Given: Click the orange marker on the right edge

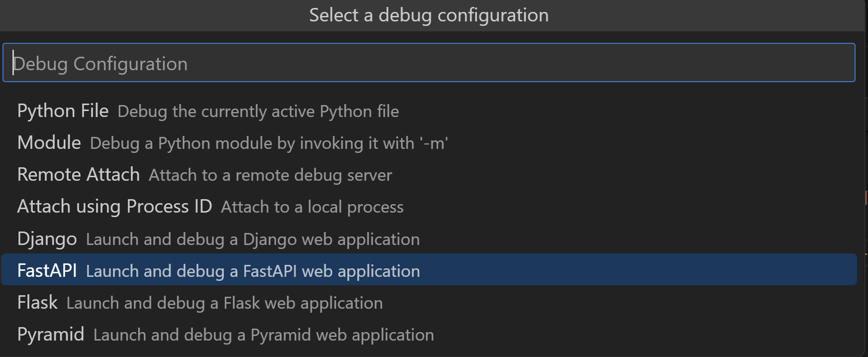Looking at the screenshot, I should 866,198.
